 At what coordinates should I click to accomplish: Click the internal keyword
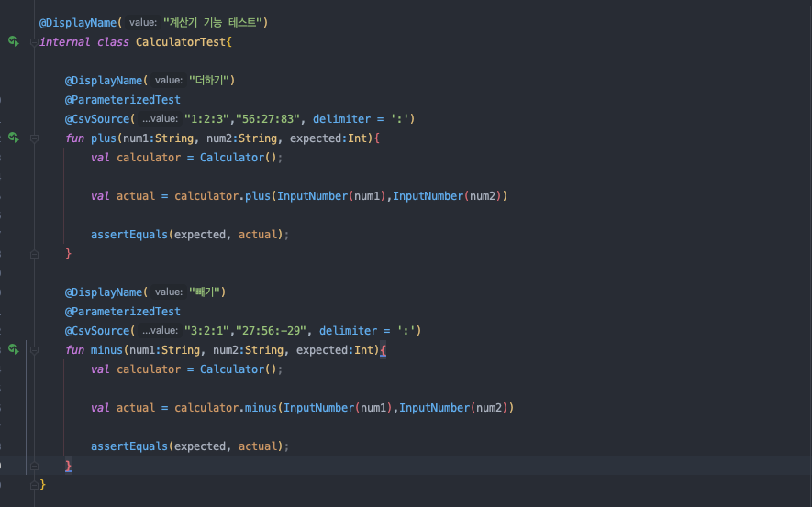[65, 42]
